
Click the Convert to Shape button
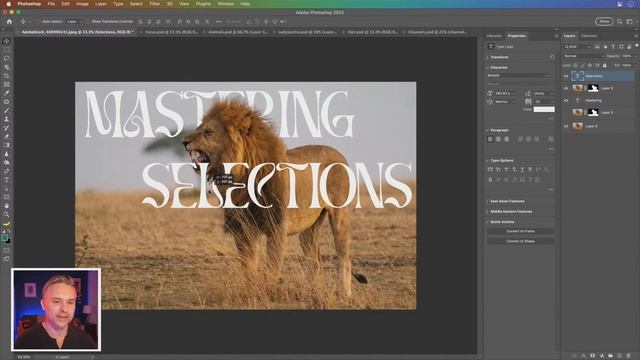coord(520,241)
